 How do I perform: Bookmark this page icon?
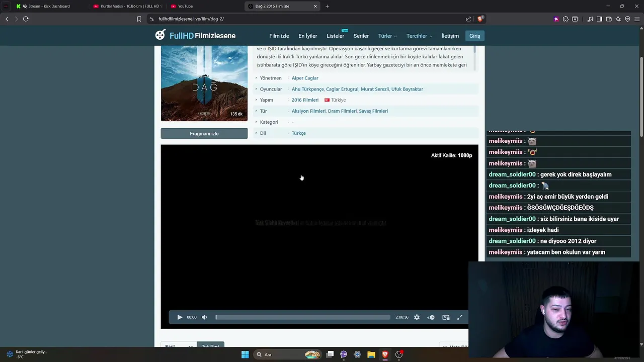pos(139,19)
